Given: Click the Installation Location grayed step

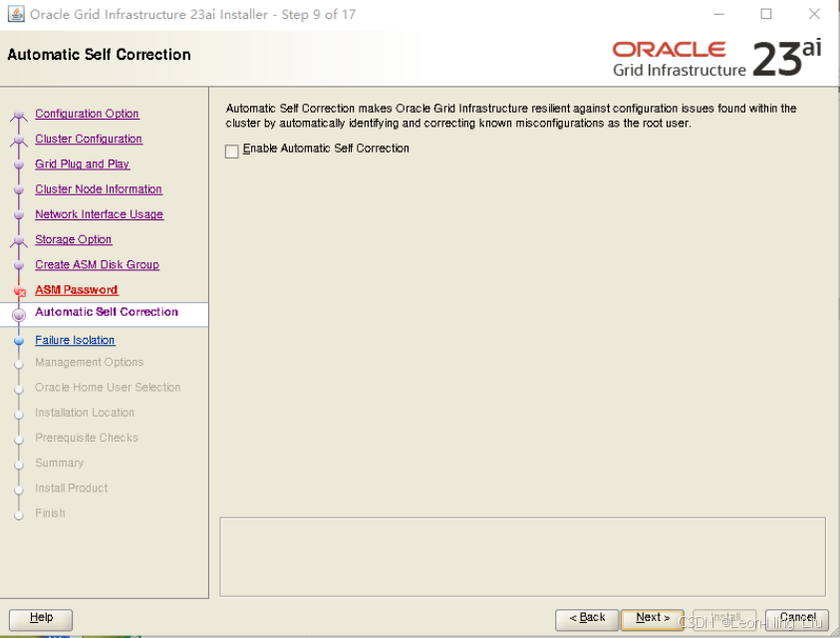Looking at the screenshot, I should click(x=85, y=413).
